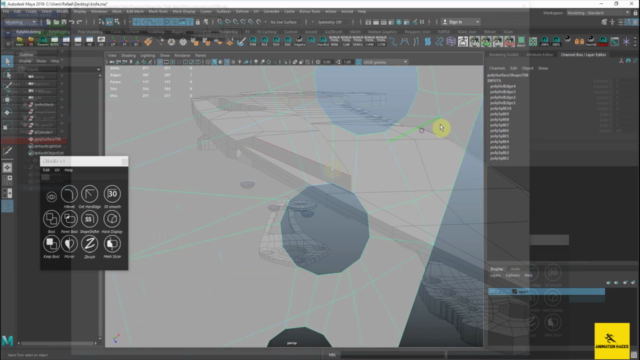The image size is (640, 360).
Task: Click the Mesh Slicer icon
Action: tap(112, 244)
